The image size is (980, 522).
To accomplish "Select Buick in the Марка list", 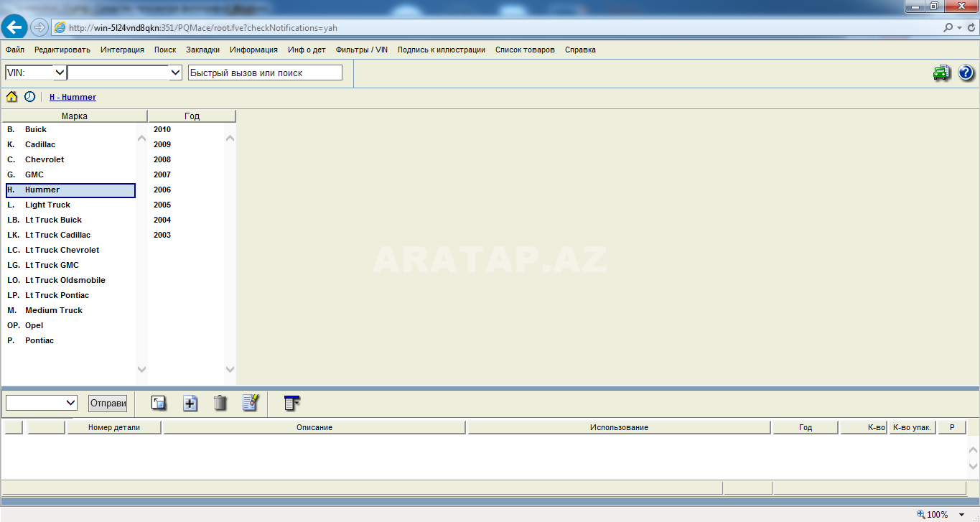I will pyautogui.click(x=70, y=129).
